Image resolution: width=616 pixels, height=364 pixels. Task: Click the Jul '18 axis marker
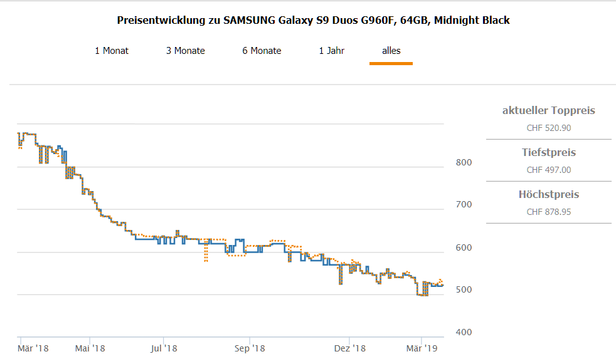[x=164, y=348]
